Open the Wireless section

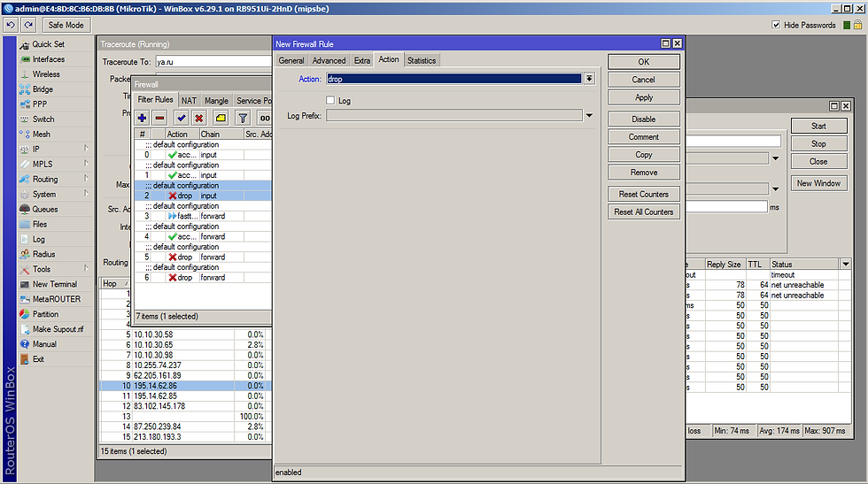point(46,74)
